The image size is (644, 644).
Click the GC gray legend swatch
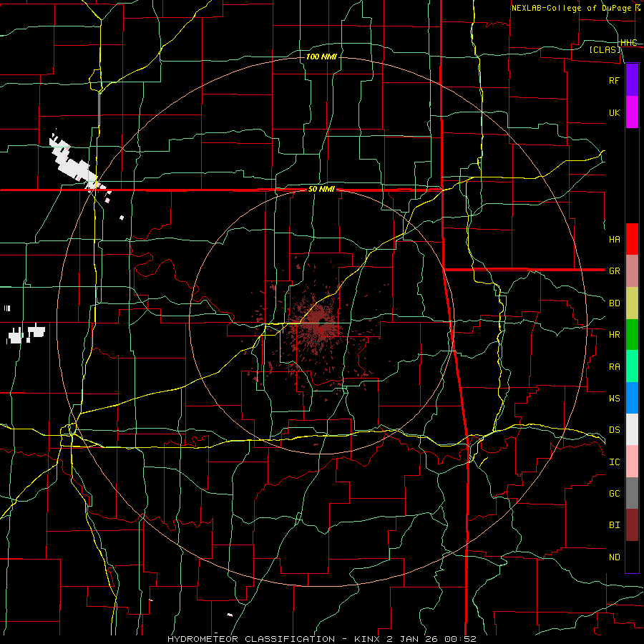pyautogui.click(x=632, y=493)
